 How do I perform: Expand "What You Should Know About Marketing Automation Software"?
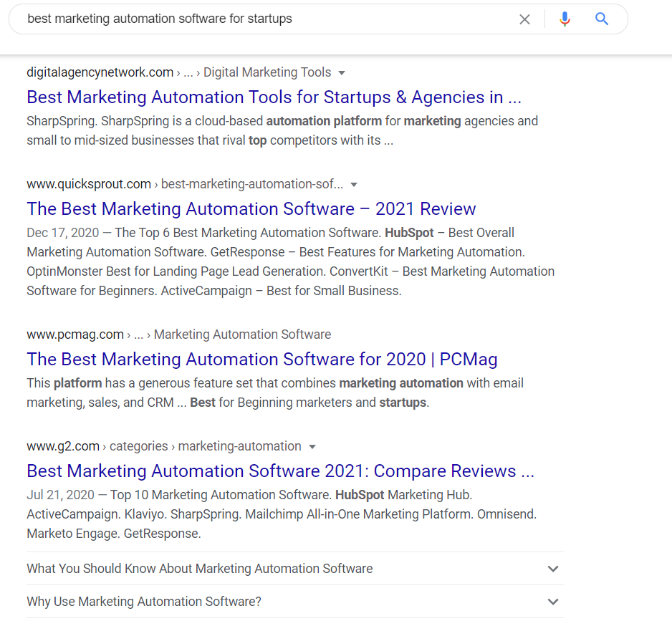coord(295,569)
